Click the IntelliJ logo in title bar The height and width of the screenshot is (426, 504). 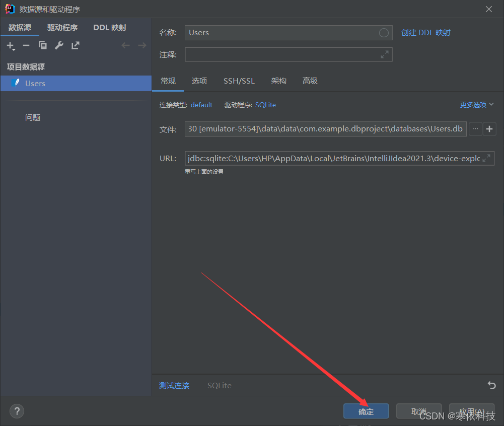tap(10, 9)
